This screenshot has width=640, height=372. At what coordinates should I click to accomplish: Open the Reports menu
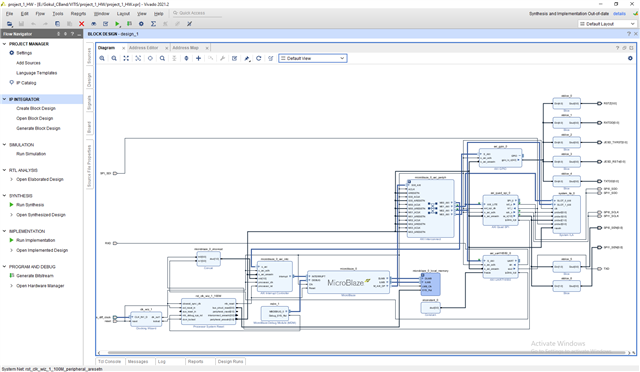point(78,13)
